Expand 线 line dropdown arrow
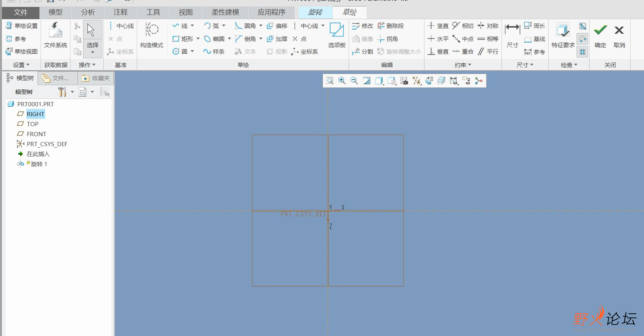 [192, 26]
